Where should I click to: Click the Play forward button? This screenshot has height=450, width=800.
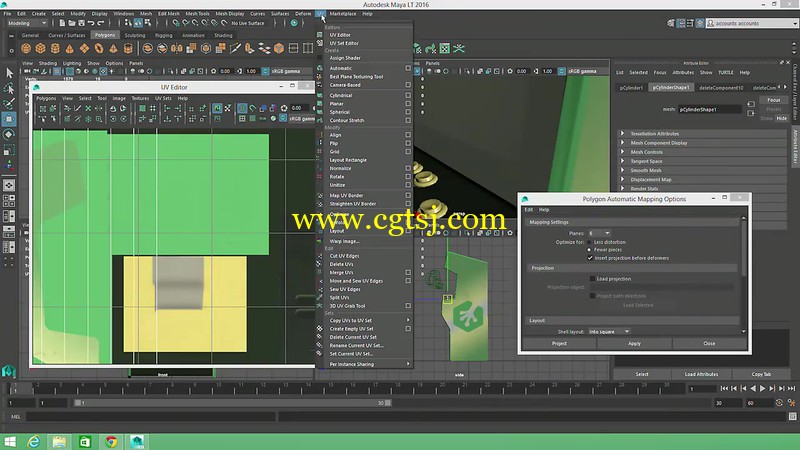pos(763,389)
